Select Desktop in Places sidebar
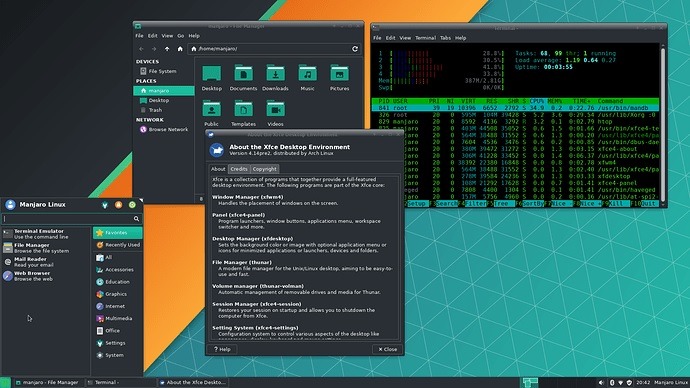Image resolution: width=690 pixels, height=388 pixels. coord(164,100)
